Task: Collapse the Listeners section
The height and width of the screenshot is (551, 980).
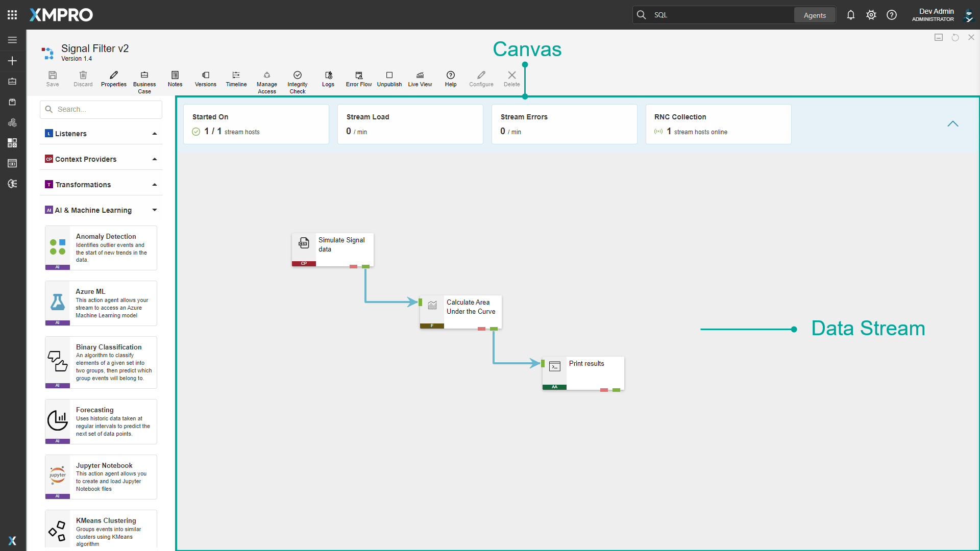Action: (x=154, y=133)
